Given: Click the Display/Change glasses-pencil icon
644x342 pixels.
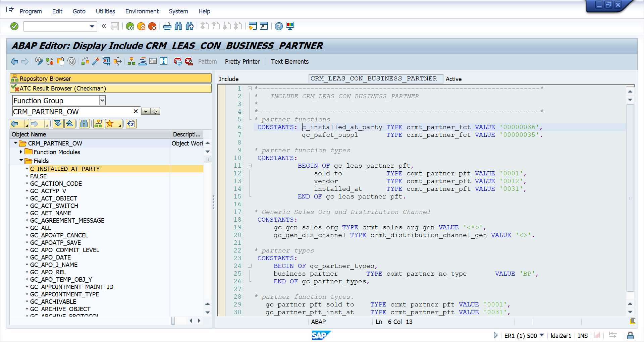Looking at the screenshot, I should pyautogui.click(x=39, y=61).
